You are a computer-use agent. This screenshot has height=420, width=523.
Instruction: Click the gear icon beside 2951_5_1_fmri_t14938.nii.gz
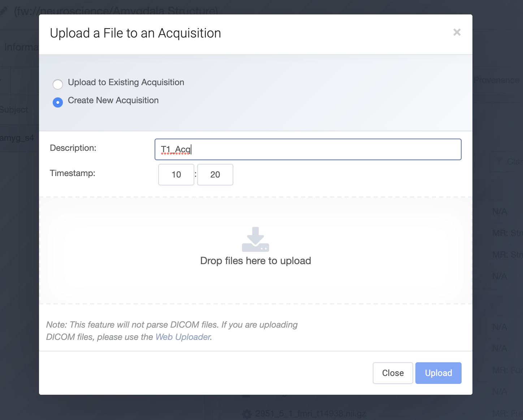click(247, 414)
